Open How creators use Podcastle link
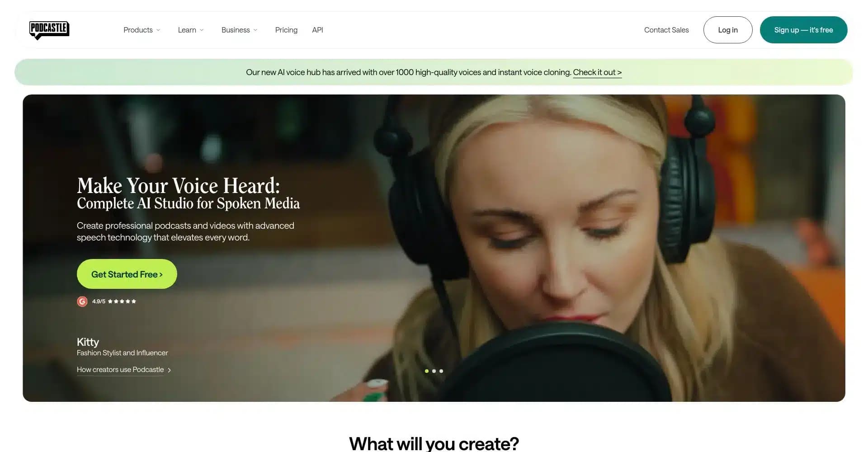This screenshot has height=452, width=868. click(120, 370)
